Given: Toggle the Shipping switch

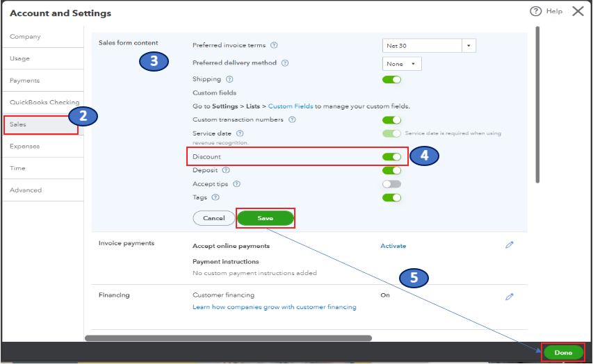Looking at the screenshot, I should (391, 80).
